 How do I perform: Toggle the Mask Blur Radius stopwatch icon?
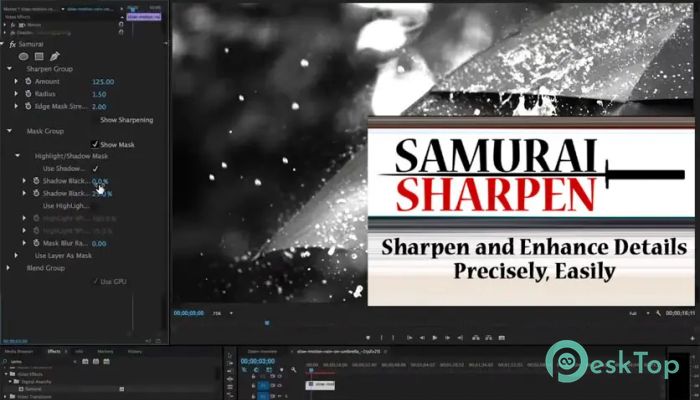click(36, 243)
